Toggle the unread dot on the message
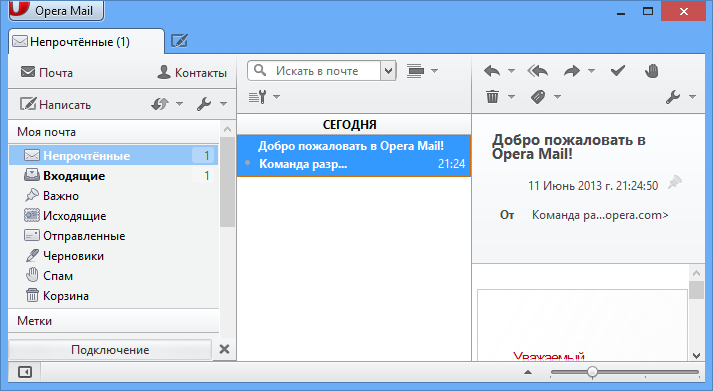This screenshot has height=391, width=713. [x=248, y=163]
